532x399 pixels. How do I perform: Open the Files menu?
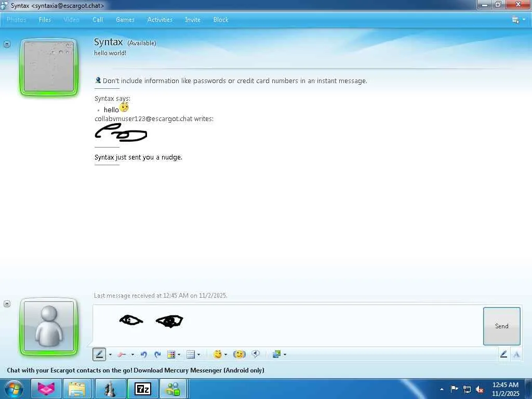[45, 20]
